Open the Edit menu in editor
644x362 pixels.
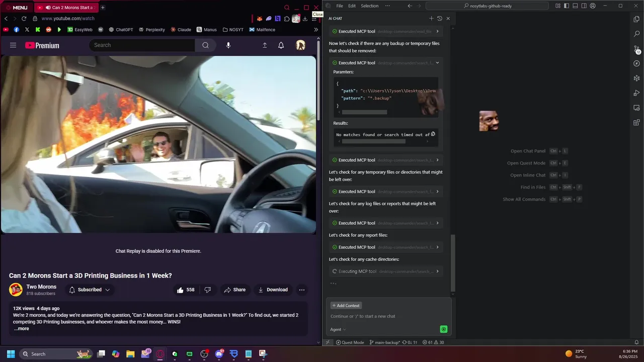pyautogui.click(x=352, y=6)
